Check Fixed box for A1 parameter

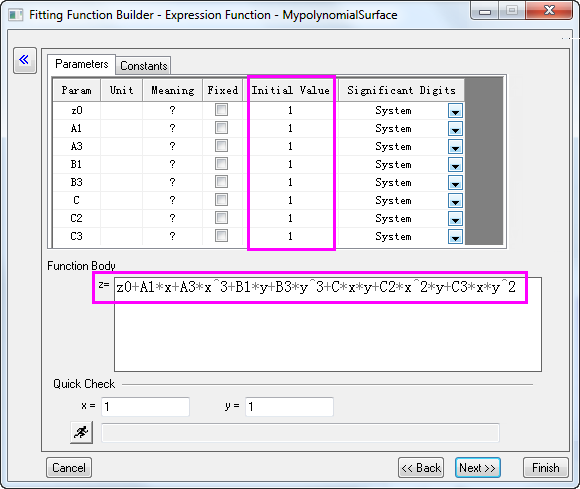tap(221, 128)
